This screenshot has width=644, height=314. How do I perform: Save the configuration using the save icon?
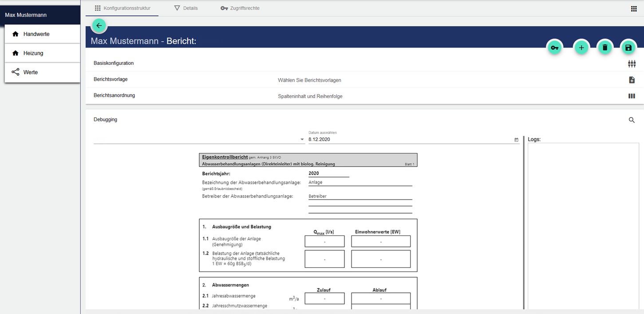coord(628,47)
